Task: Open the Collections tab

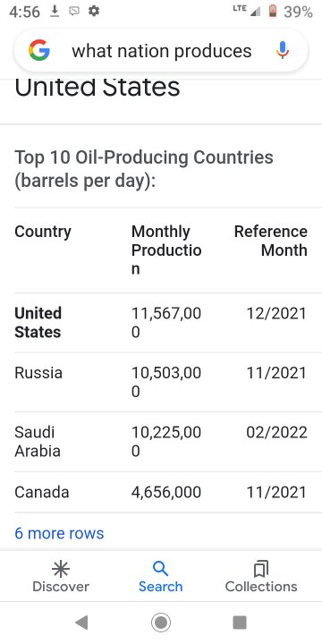Action: [x=261, y=577]
